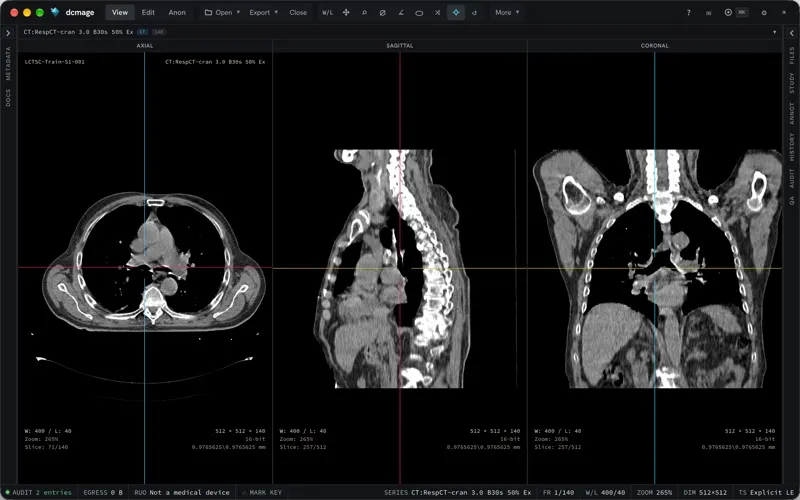This screenshot has width=800, height=500.
Task: Open command palette circle-plus icon
Action: click(x=728, y=12)
